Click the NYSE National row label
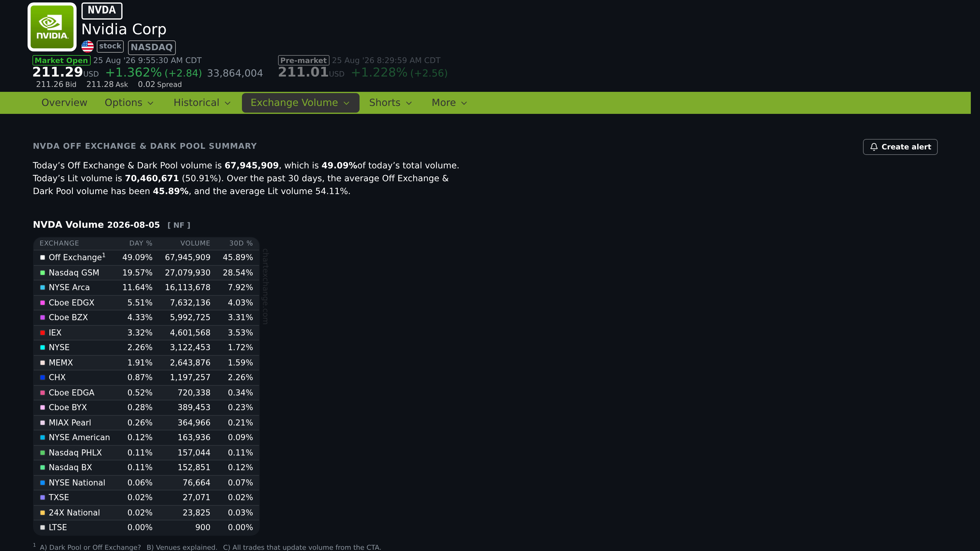 coord(77,483)
